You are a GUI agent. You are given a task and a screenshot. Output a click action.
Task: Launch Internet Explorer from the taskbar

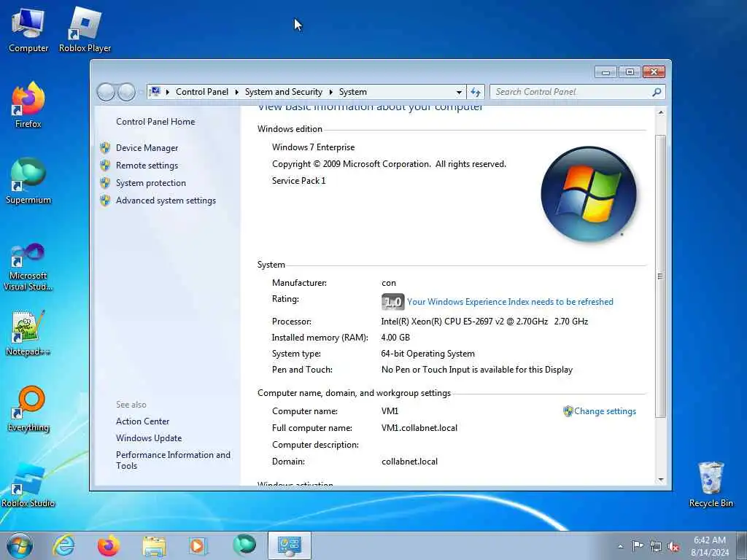point(64,545)
